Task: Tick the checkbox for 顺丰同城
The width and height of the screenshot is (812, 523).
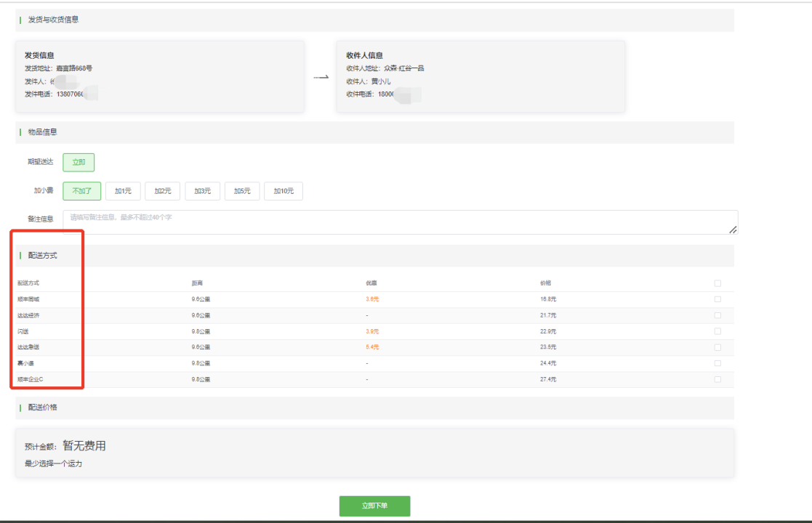Action: coord(717,299)
